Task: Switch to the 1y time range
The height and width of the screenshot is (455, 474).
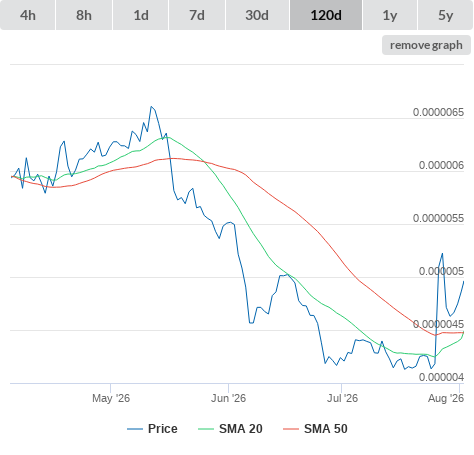Action: 390,15
